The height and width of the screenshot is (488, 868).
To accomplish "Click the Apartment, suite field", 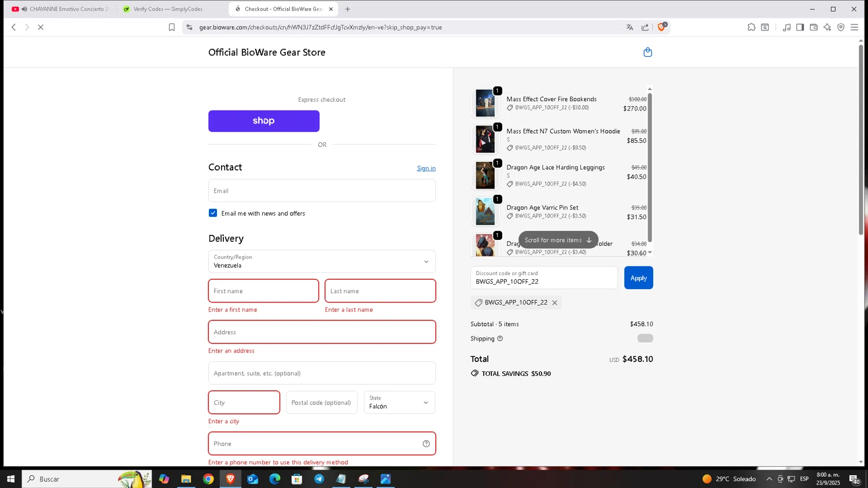I will click(x=322, y=373).
